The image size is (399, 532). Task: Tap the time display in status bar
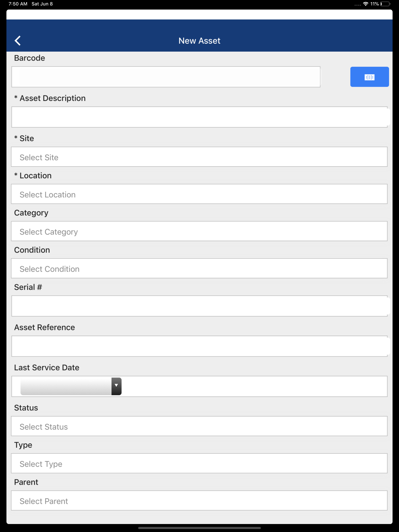(x=18, y=4)
